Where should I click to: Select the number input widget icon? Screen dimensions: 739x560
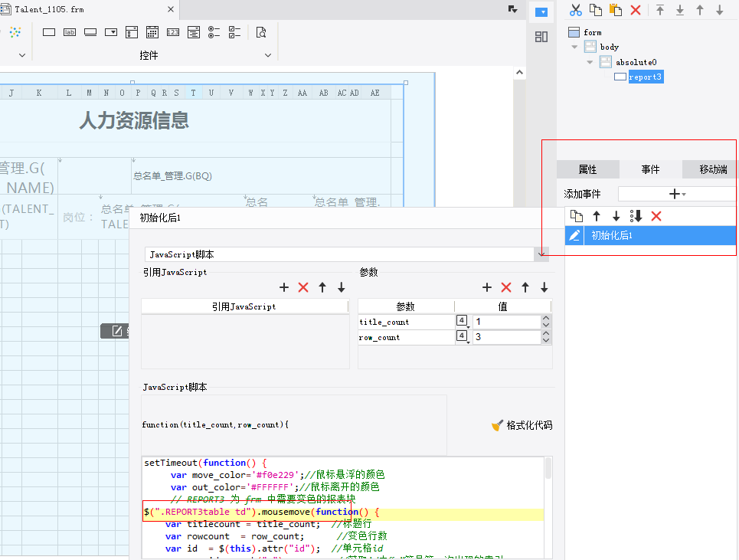coord(173,32)
